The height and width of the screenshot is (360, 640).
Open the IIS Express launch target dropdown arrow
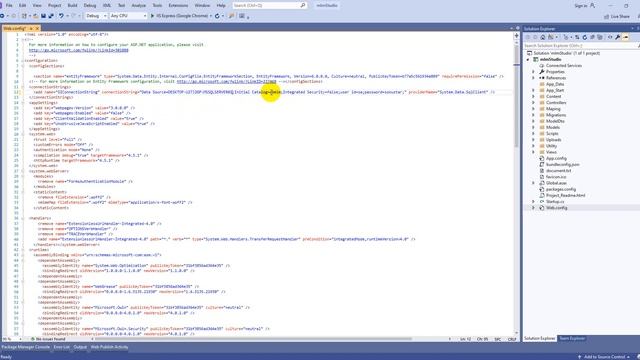[211, 16]
